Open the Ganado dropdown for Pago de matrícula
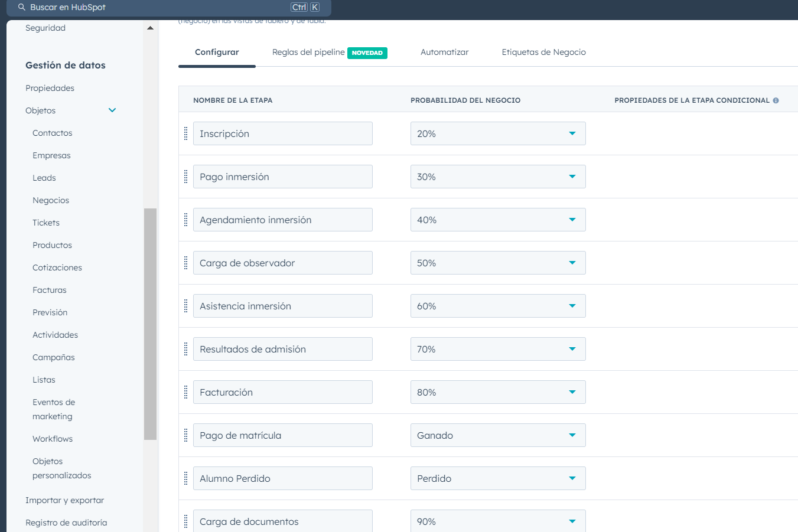Screen dimensions: 798x532 [x=498, y=435]
